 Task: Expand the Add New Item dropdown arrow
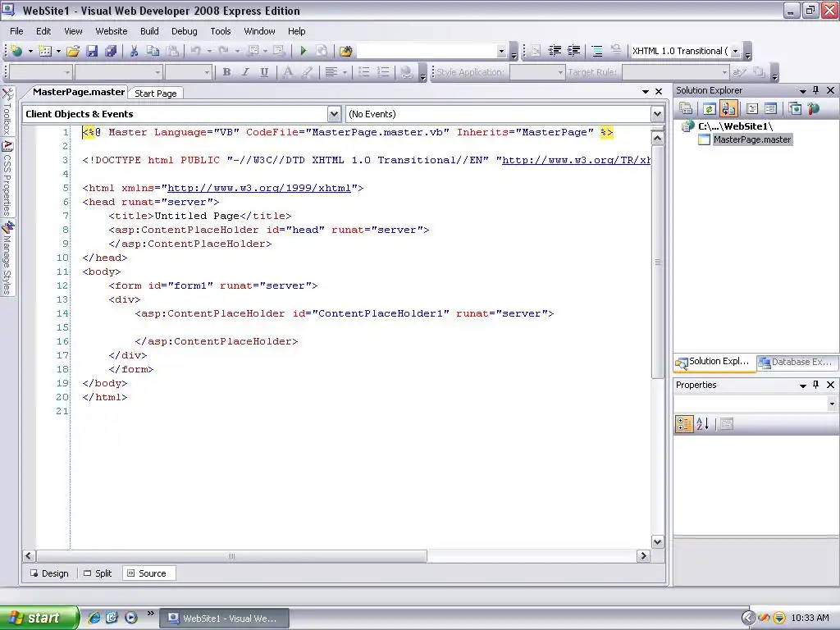pyautogui.click(x=58, y=51)
